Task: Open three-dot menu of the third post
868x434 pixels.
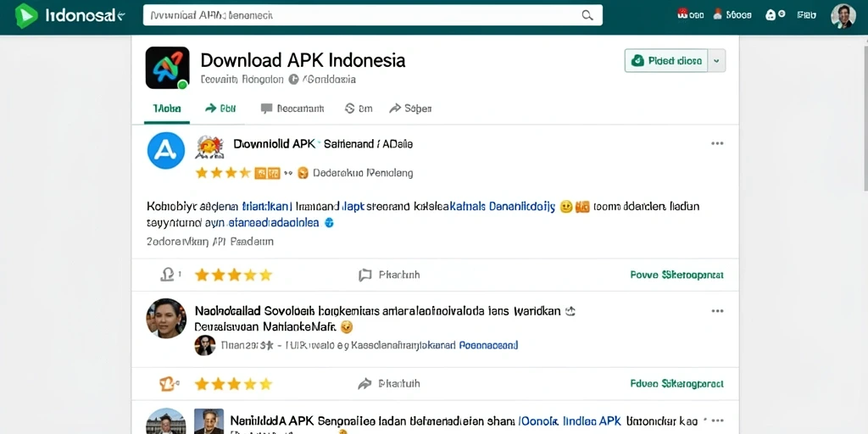Action: pos(717,420)
